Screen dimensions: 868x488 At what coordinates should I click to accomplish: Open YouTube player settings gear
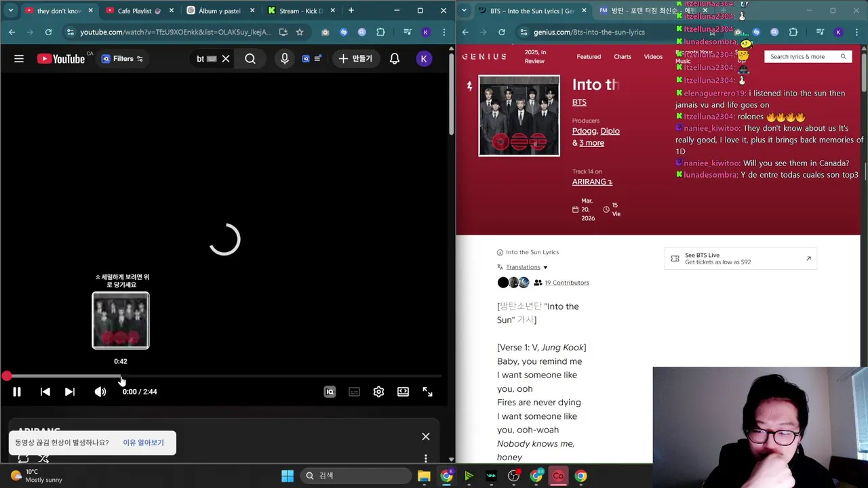pyautogui.click(x=378, y=392)
